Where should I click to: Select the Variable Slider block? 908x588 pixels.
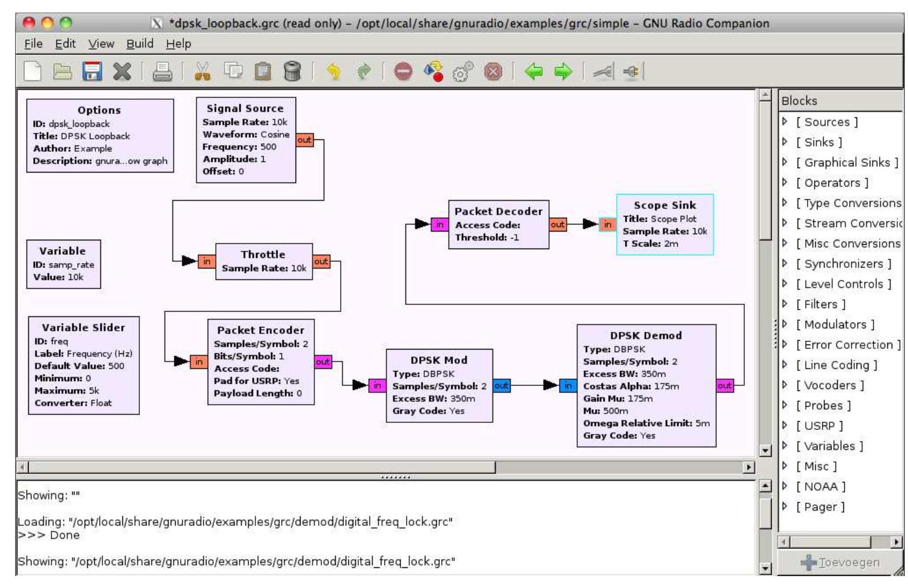[83, 365]
